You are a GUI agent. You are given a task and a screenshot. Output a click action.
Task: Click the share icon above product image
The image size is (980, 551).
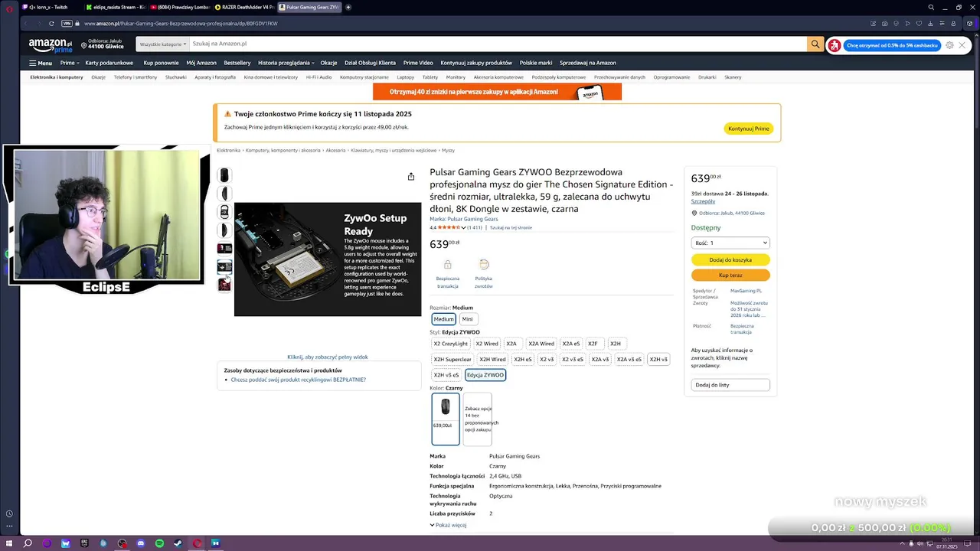tap(411, 177)
